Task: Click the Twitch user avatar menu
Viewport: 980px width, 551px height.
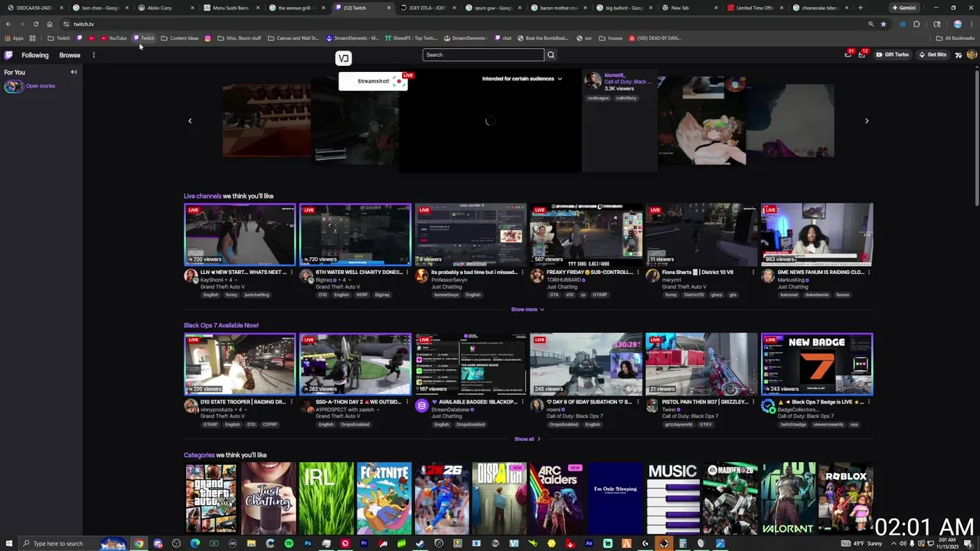Action: pyautogui.click(x=972, y=54)
